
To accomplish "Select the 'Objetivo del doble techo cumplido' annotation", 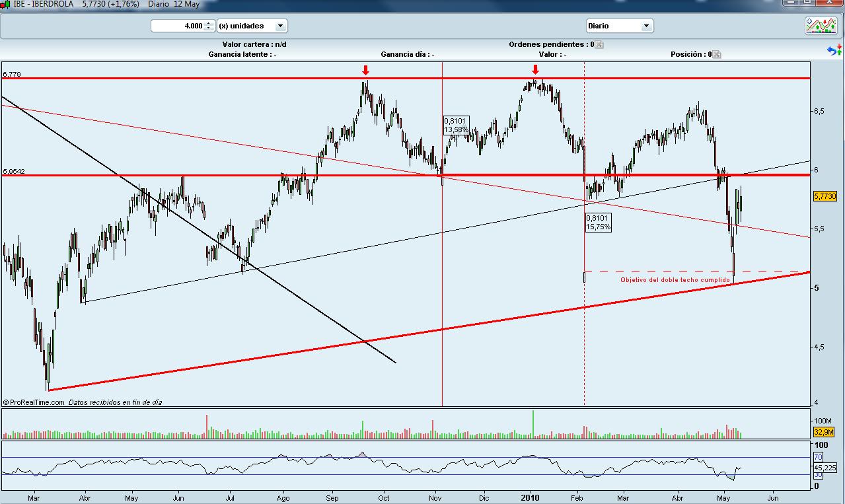I will [675, 280].
